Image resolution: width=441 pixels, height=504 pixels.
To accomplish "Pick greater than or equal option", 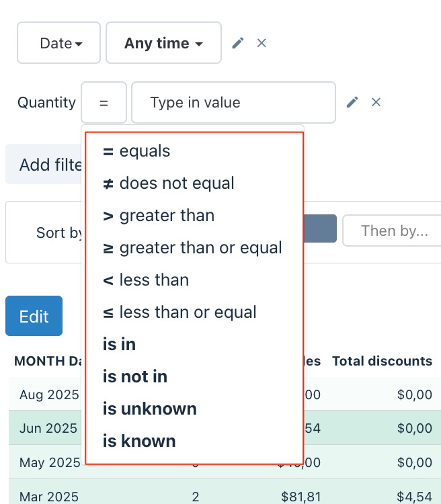I will point(192,248).
